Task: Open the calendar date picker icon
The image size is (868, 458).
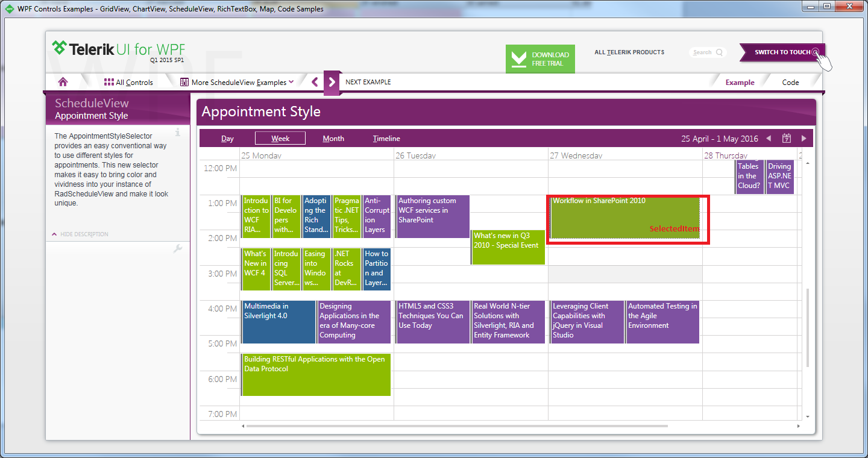Action: (787, 139)
